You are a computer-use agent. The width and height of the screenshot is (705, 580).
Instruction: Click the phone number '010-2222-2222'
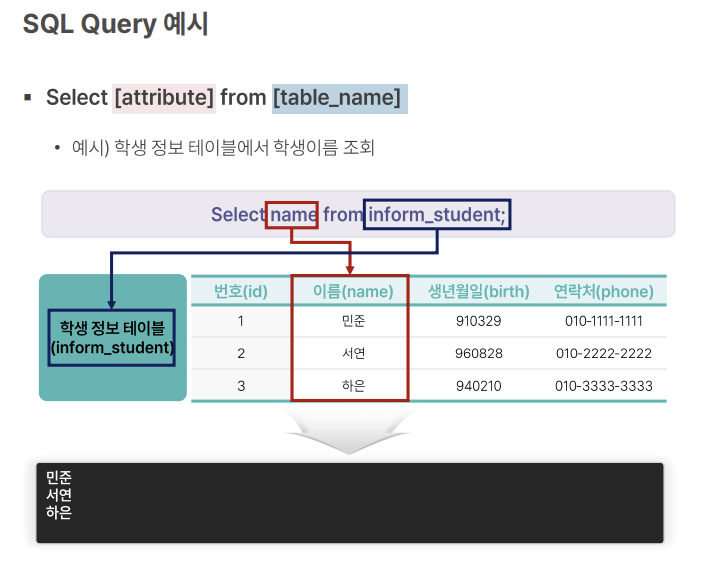(x=603, y=353)
